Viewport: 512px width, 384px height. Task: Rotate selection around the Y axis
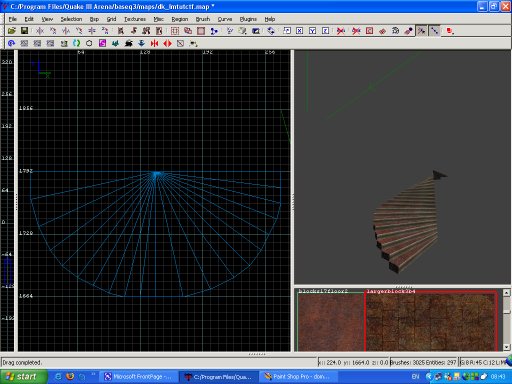click(x=79, y=31)
